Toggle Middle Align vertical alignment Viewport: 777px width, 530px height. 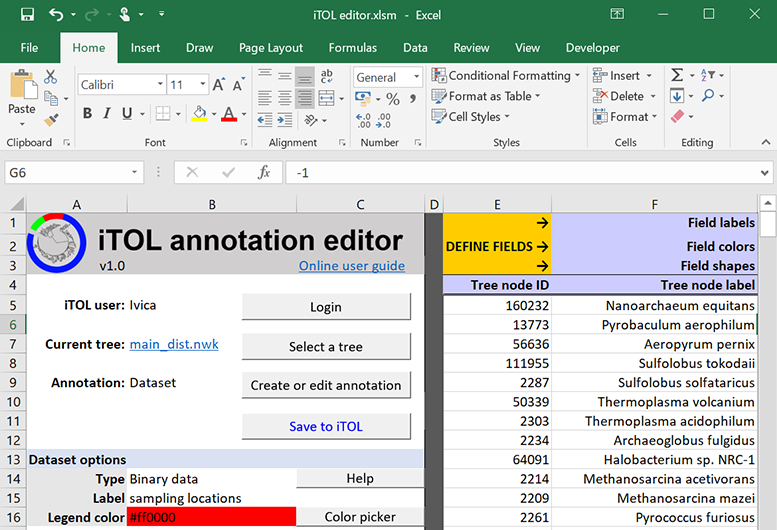pos(284,75)
